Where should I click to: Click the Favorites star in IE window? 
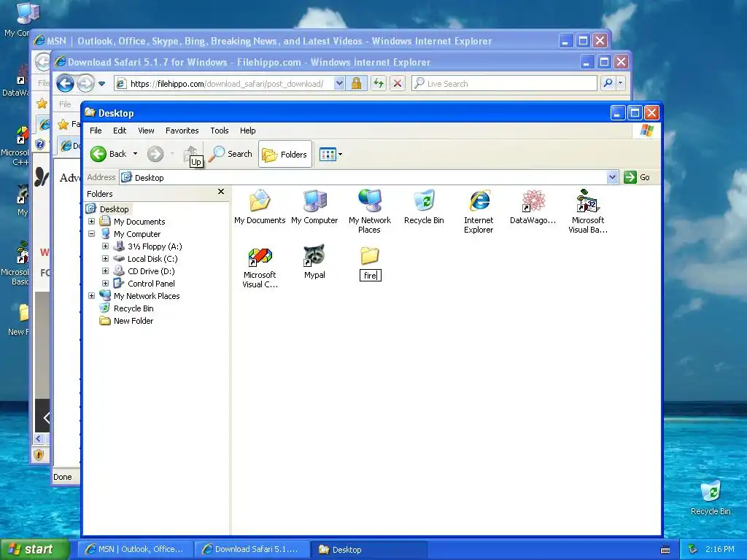pyautogui.click(x=63, y=125)
